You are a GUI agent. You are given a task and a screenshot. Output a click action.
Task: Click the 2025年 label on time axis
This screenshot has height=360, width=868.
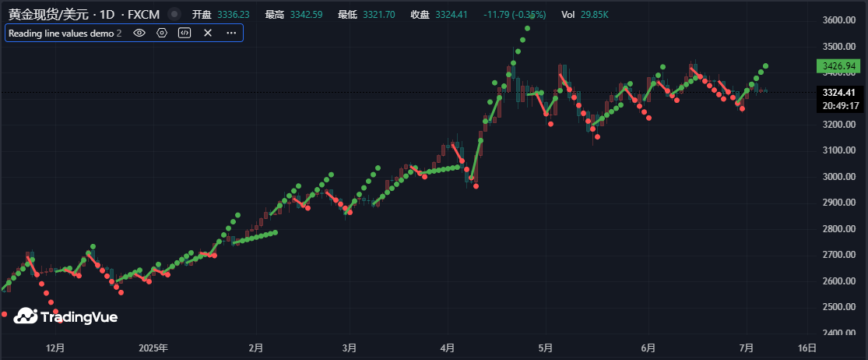(x=153, y=348)
